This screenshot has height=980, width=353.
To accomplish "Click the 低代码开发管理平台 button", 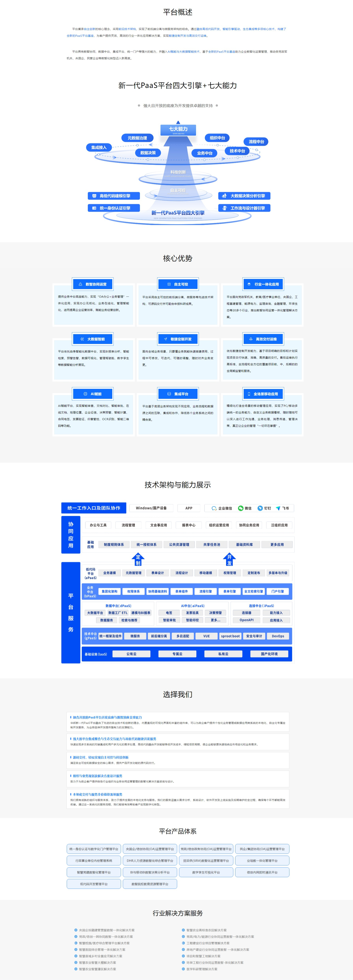I will click(x=94, y=884).
